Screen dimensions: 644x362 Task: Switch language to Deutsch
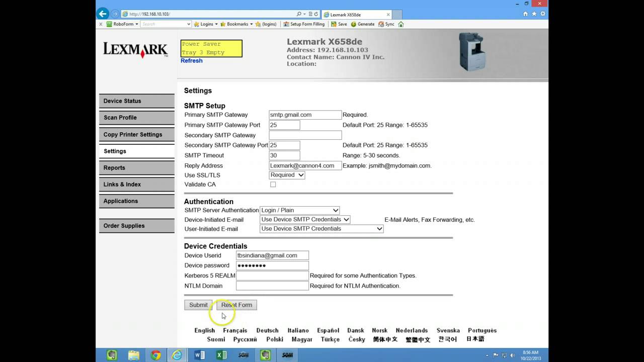click(x=267, y=330)
